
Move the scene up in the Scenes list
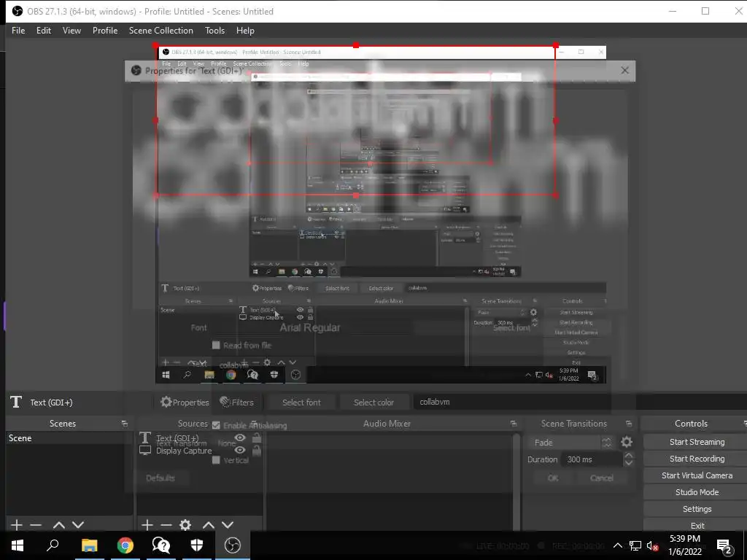click(x=58, y=525)
